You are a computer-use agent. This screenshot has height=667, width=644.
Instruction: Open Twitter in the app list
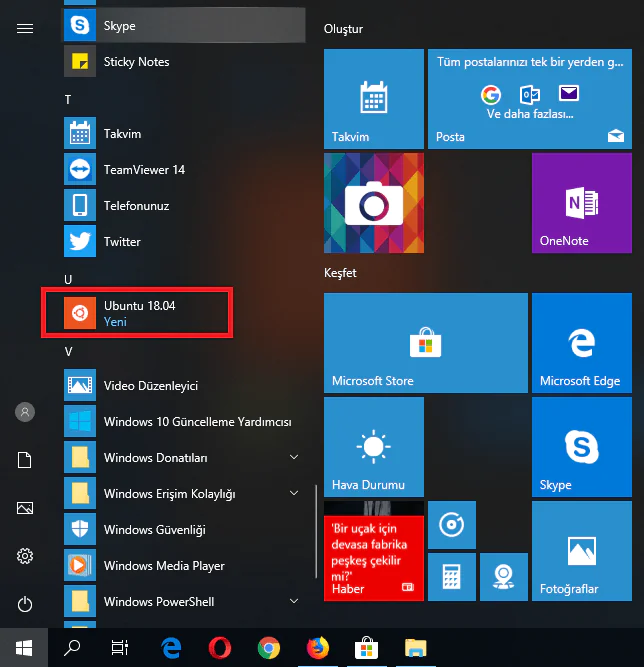pos(122,242)
